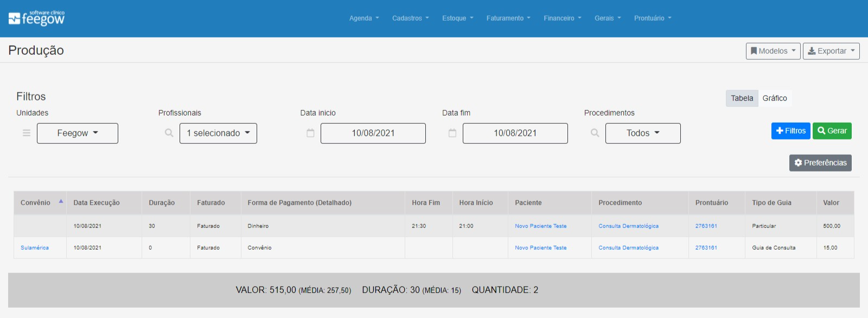The width and height of the screenshot is (868, 318).
Task: Click the search icon beside Profissionais
Action: (x=169, y=133)
